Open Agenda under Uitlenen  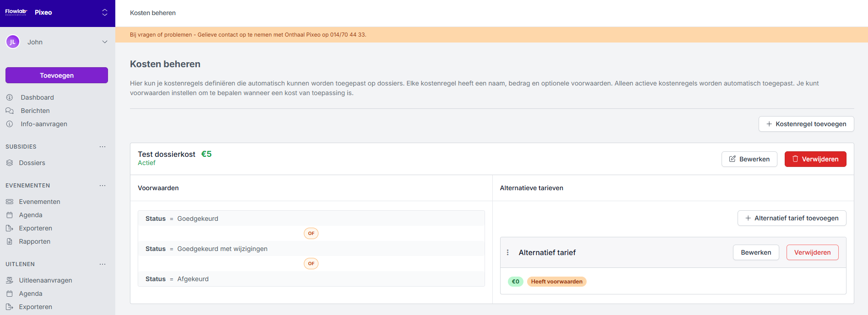[31, 294]
